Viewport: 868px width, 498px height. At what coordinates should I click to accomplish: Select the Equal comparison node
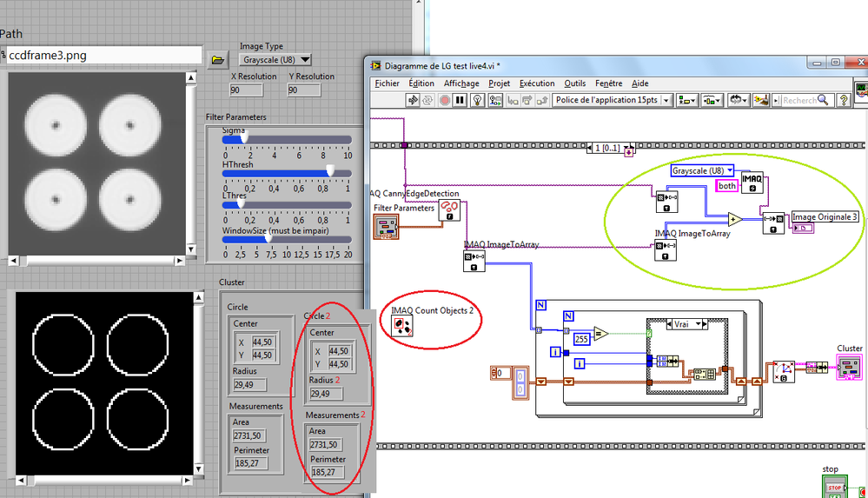[600, 334]
